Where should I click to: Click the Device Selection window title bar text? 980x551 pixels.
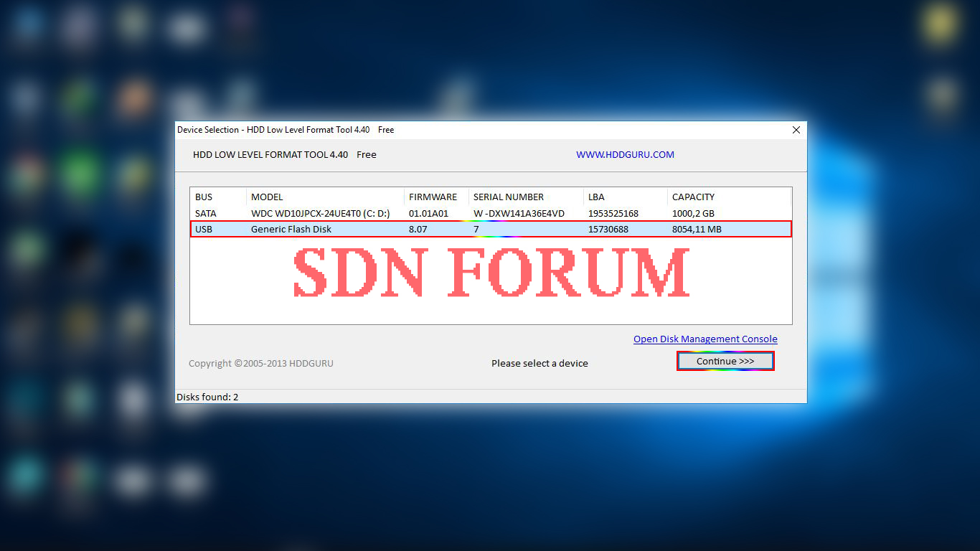tap(286, 130)
